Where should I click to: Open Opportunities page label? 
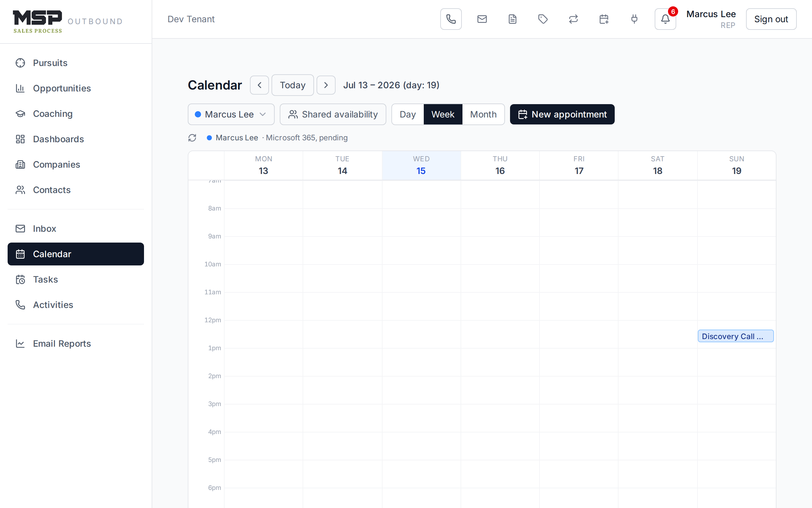[x=62, y=88]
